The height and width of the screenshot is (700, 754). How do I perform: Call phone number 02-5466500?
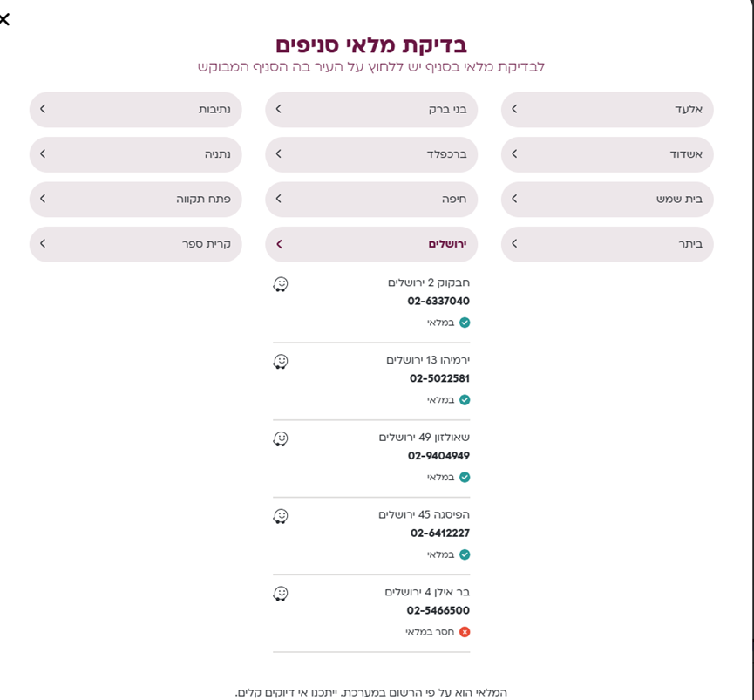[x=438, y=611]
